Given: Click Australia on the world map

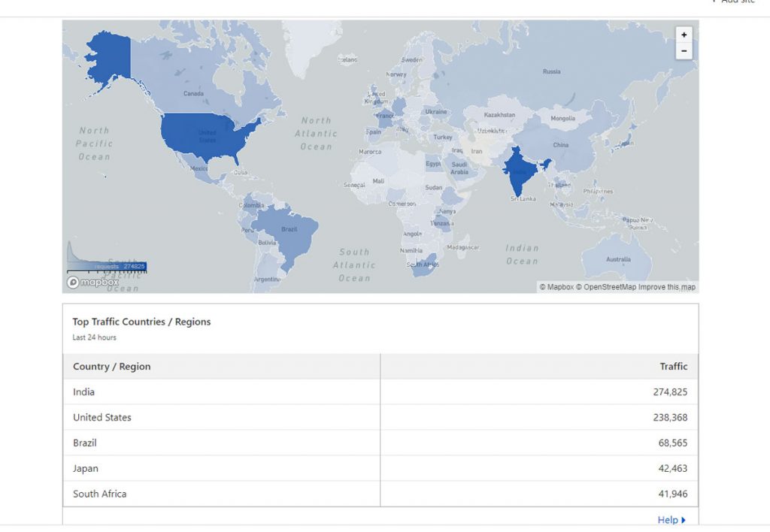Looking at the screenshot, I should pos(617,258).
